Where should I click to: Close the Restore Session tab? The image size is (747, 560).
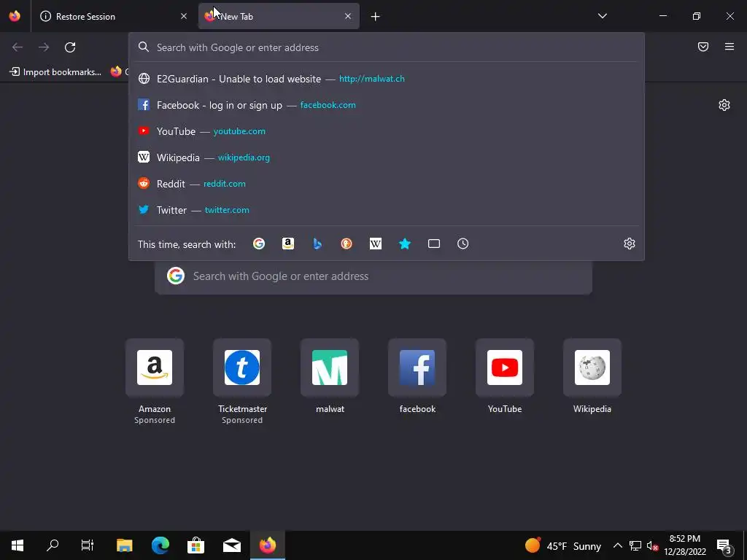point(184,16)
